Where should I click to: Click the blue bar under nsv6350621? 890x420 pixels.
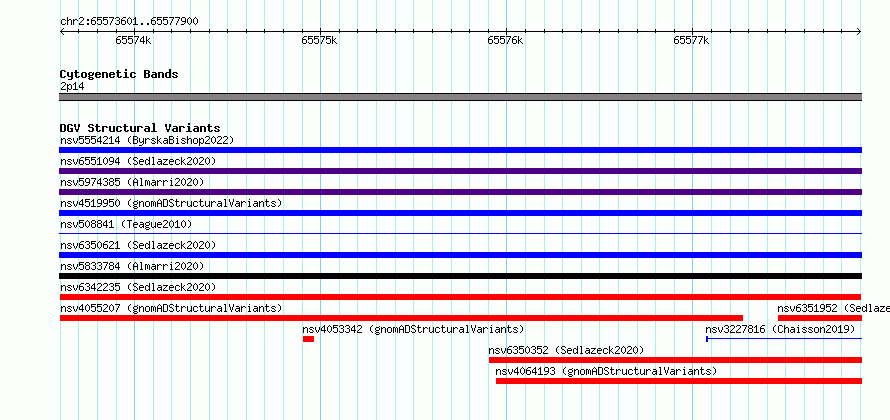[x=460, y=255]
